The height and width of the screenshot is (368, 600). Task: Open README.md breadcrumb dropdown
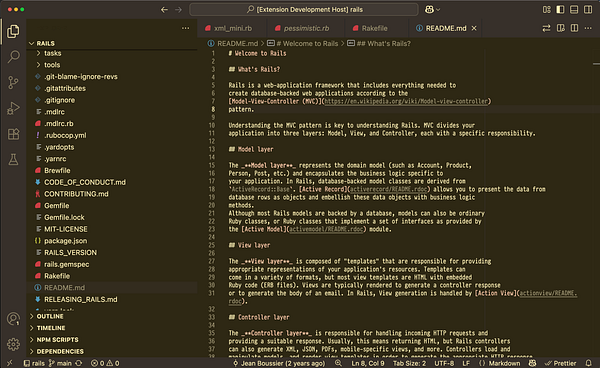(237, 44)
